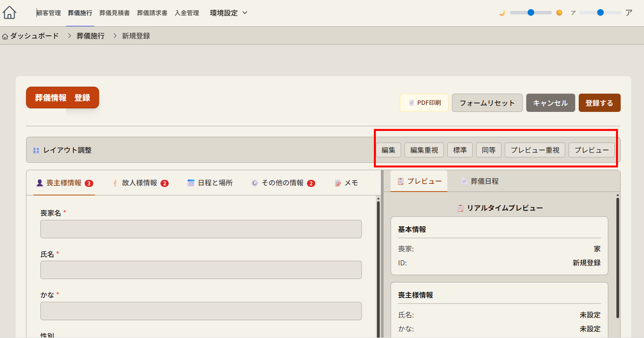
Task: Click the chevron after ダッシュボード breadcrumb
Action: pyautogui.click(x=69, y=36)
